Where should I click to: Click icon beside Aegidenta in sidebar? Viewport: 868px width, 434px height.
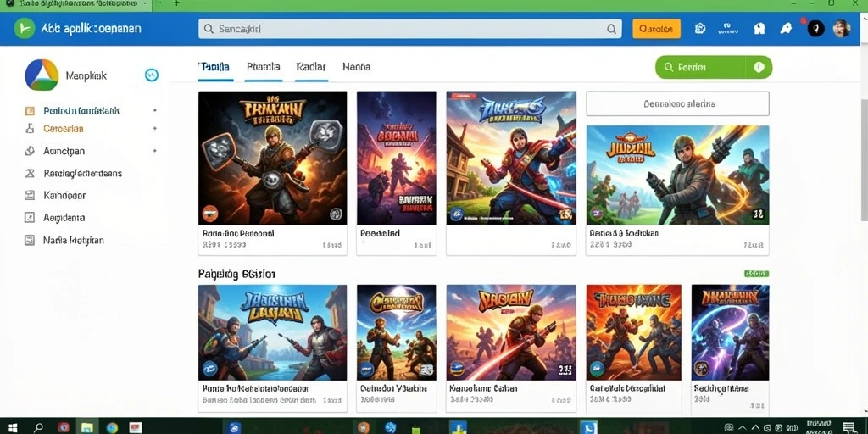[30, 218]
